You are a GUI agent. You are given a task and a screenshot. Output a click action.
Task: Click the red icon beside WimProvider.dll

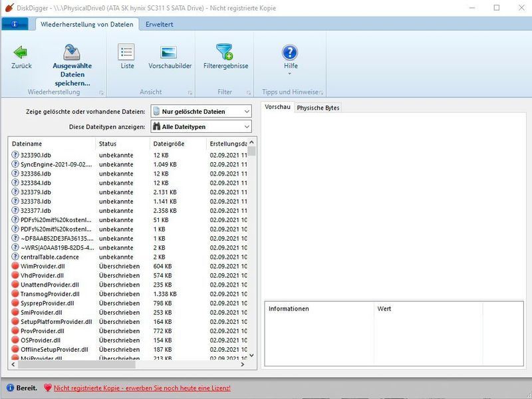coord(15,266)
